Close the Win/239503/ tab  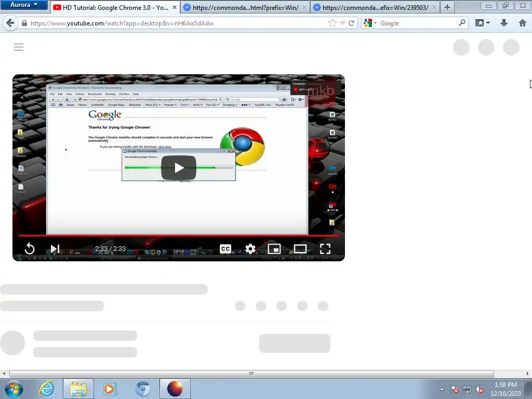point(434,7)
